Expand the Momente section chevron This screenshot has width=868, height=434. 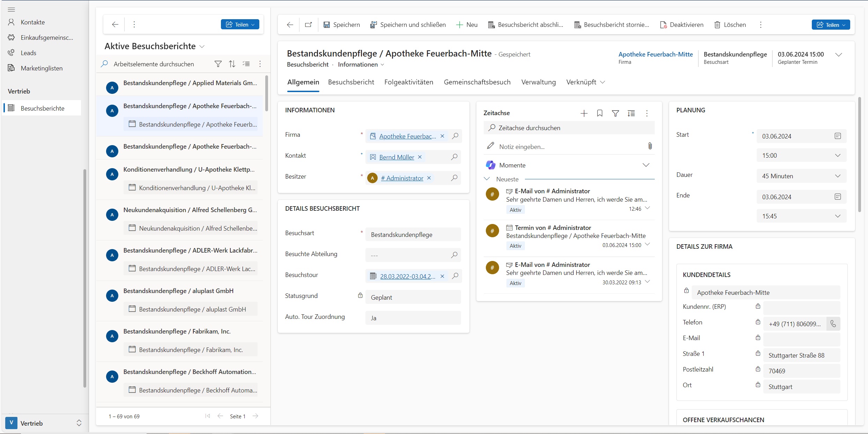[x=646, y=165]
